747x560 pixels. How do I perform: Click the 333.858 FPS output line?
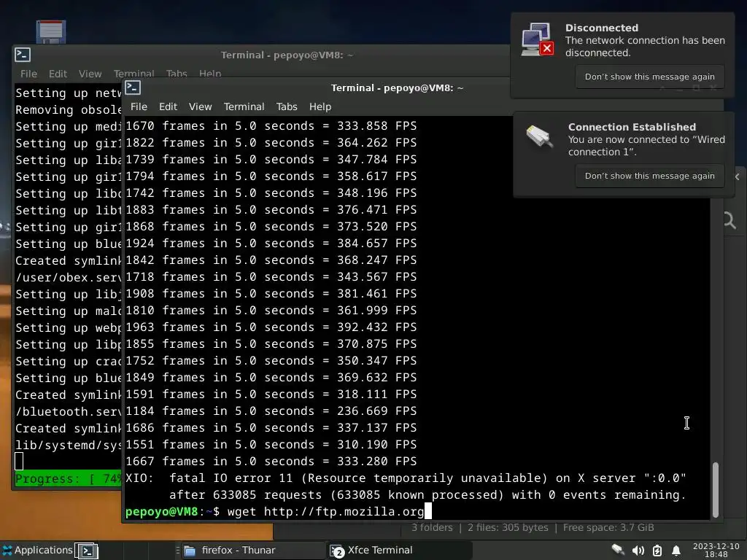271,125
